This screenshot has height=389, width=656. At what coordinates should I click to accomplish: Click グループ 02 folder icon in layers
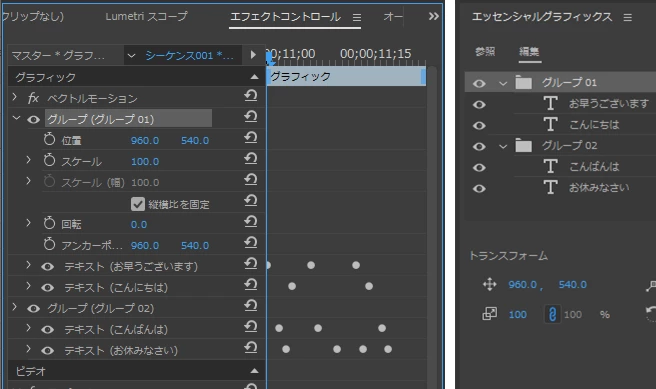(523, 146)
